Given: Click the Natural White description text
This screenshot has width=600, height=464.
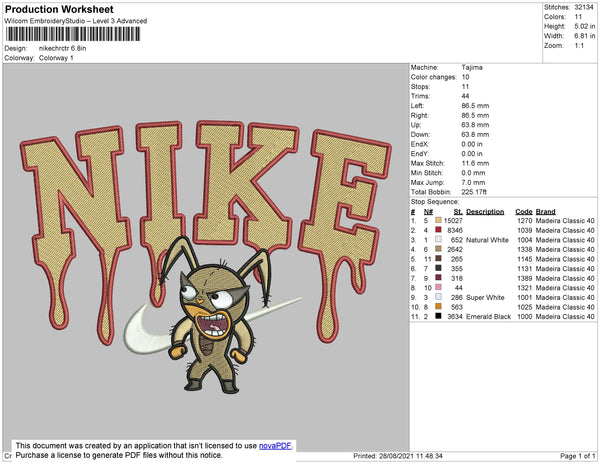Looking at the screenshot, I should (x=487, y=240).
